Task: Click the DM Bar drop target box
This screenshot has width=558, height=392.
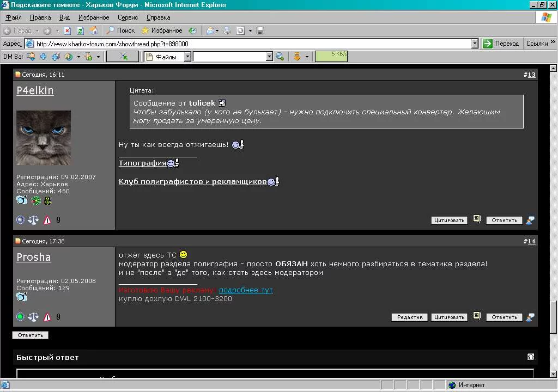Action: click(123, 57)
